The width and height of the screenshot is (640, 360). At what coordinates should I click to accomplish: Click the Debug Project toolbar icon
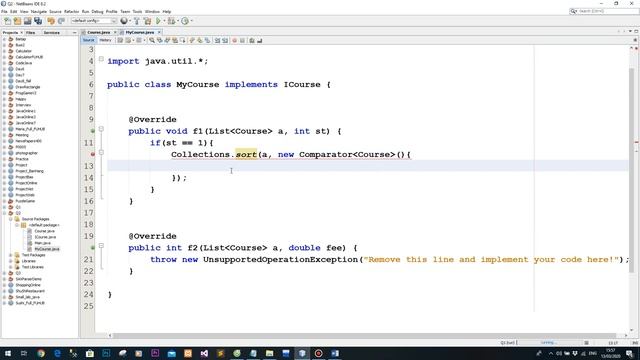coord(171,21)
